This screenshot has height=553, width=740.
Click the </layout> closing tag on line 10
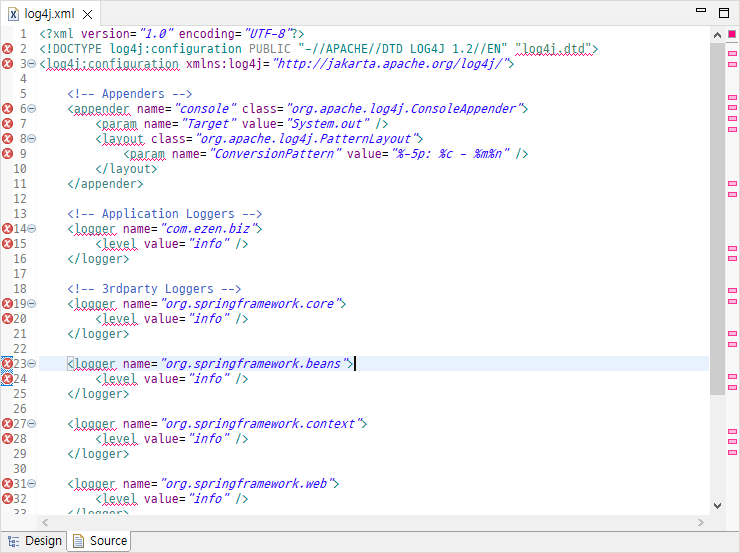pos(126,169)
